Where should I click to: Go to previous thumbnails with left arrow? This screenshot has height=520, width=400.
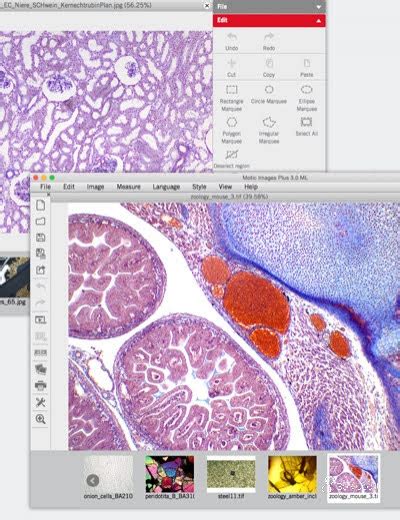pos(93,480)
